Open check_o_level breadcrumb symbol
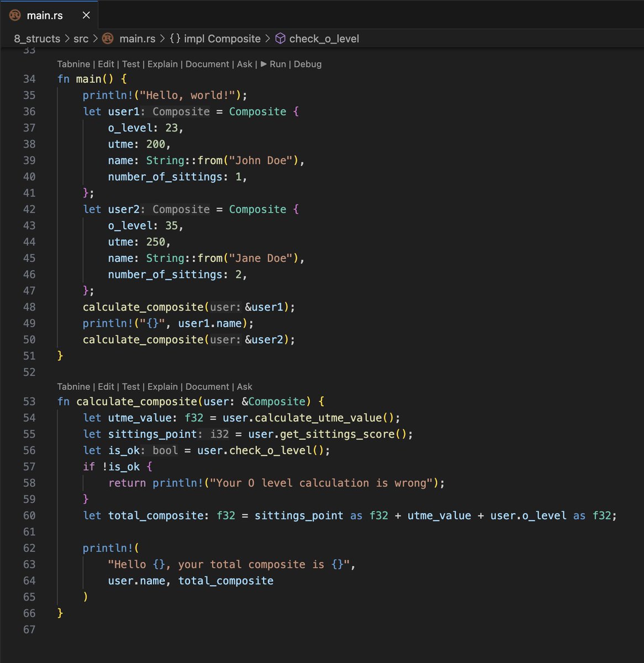The height and width of the screenshot is (663, 644). (324, 39)
